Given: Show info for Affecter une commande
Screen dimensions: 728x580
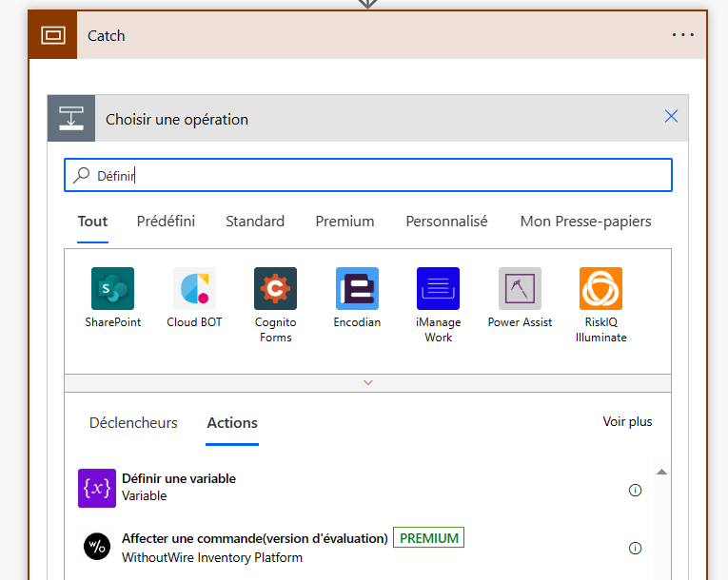Looking at the screenshot, I should tap(635, 548).
